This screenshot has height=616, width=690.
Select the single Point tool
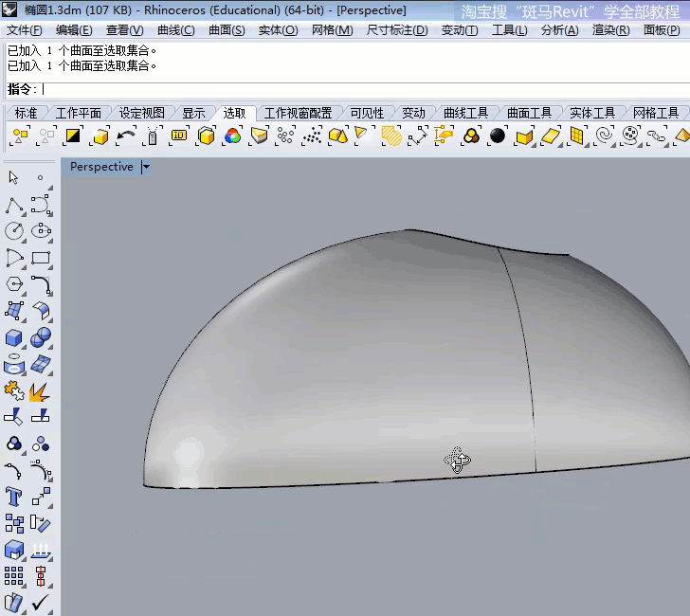pos(40,178)
